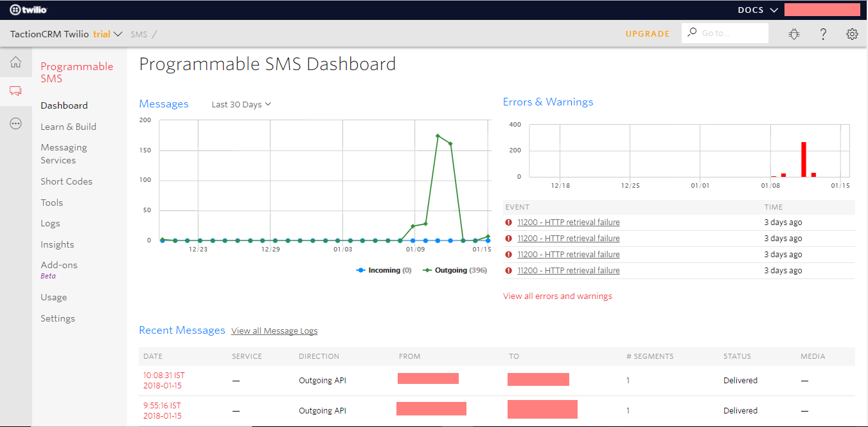The image size is (868, 427).
Task: Click the Messages heading link
Action: tap(164, 104)
